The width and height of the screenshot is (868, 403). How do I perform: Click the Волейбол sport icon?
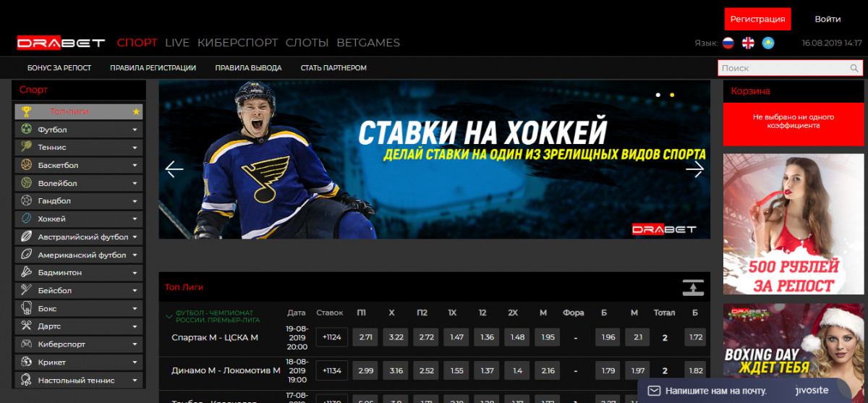26,183
